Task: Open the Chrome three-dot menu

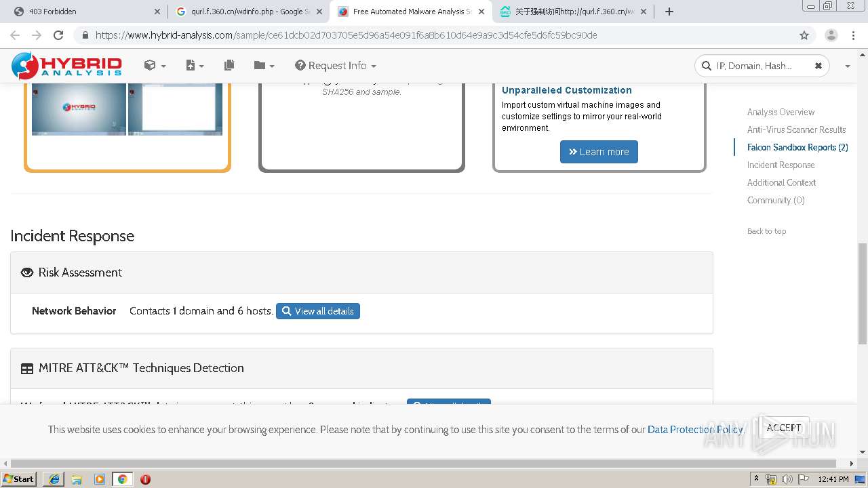Action: 854,35
